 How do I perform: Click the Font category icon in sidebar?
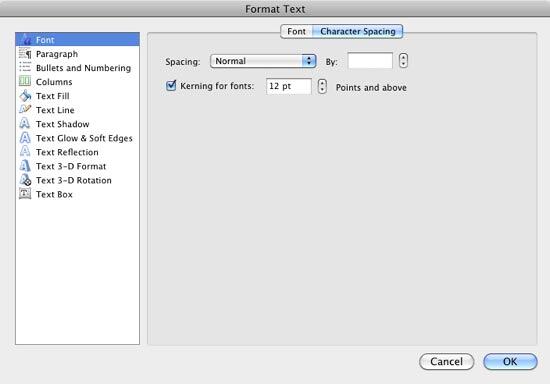click(25, 39)
